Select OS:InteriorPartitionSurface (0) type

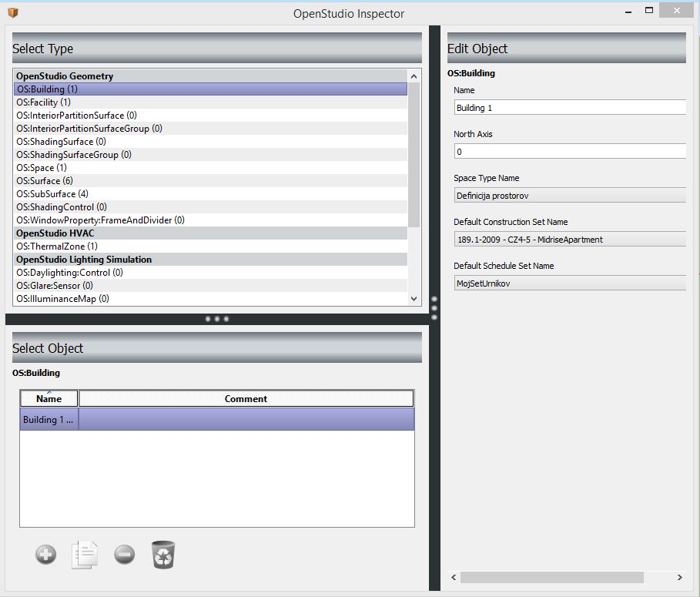click(211, 116)
